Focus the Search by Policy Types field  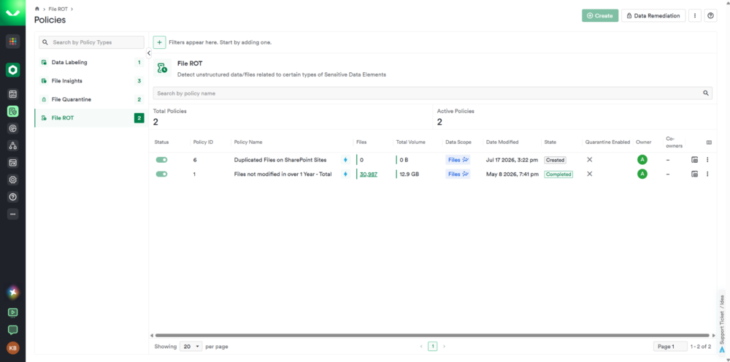(91, 42)
